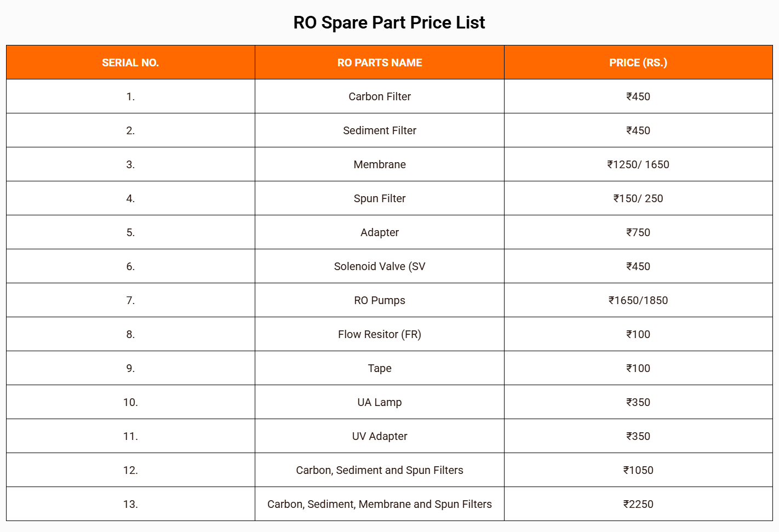Select Carbon, Sediment and Spun Filters cell

point(380,470)
